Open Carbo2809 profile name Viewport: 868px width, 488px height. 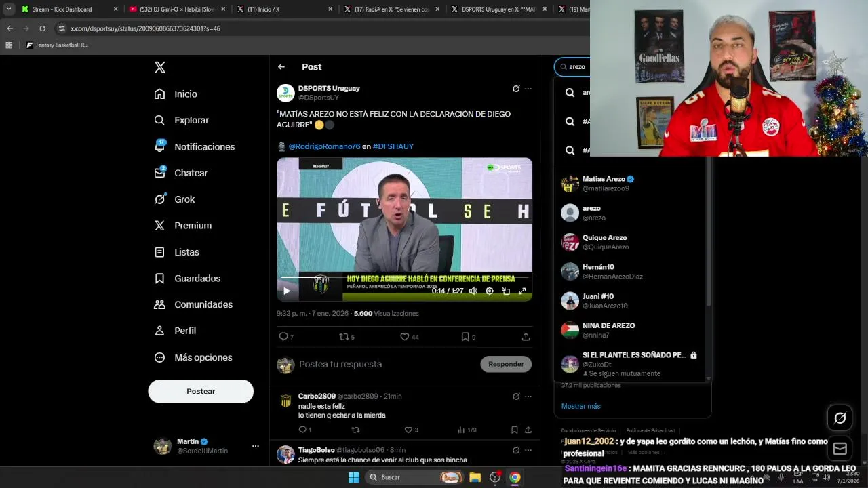point(317,396)
